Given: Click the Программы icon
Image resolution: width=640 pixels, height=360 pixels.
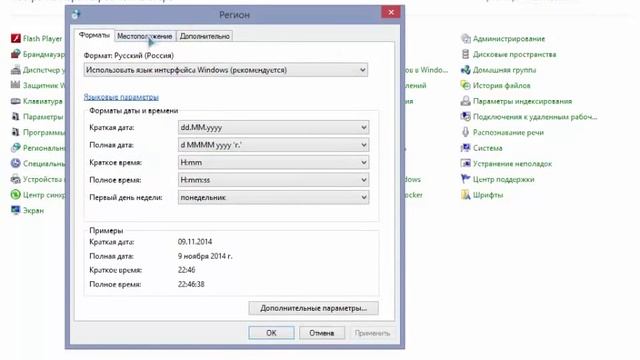Looking at the screenshot, I should (x=16, y=132).
